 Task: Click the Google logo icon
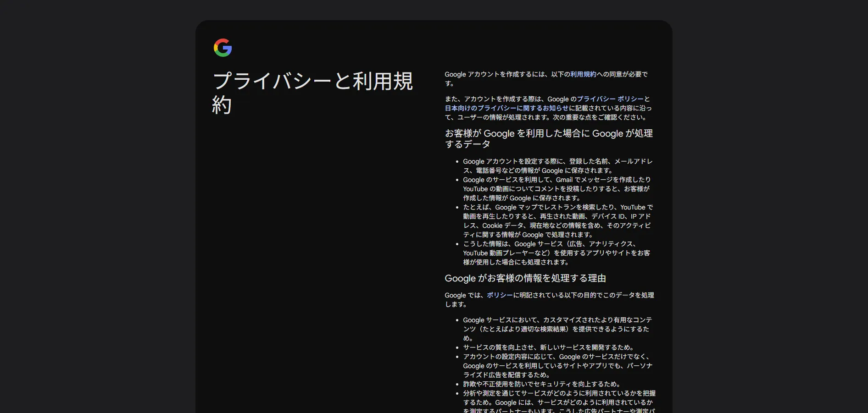tap(223, 48)
